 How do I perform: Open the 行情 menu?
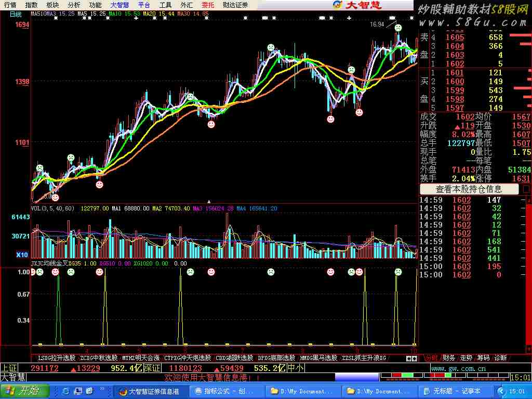(10, 5)
